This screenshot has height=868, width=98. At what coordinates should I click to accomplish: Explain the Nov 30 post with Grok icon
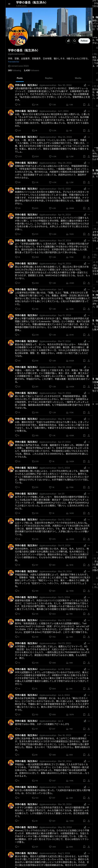coord(84,85)
